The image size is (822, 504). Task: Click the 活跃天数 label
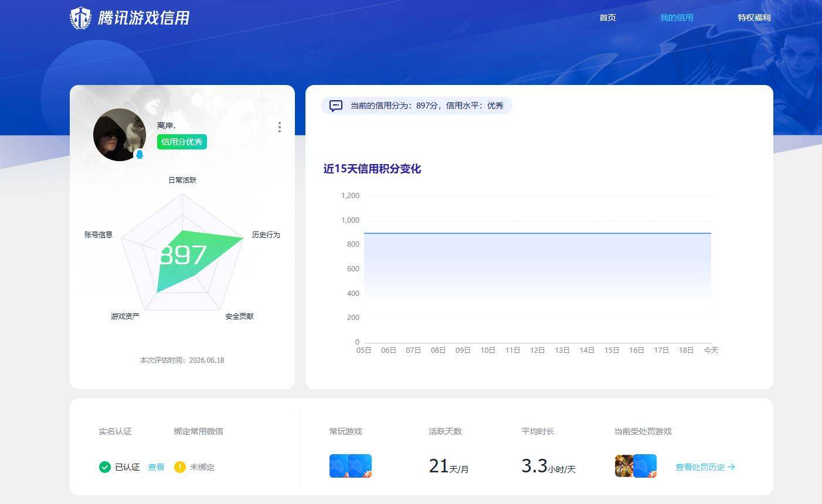click(446, 431)
